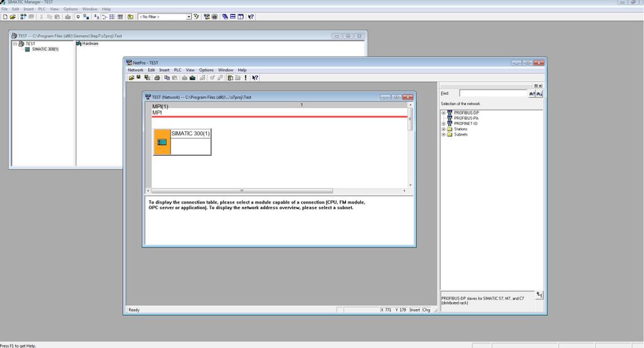Collapse TEST project tree node
This screenshot has width=644, height=348.
pos(15,43)
